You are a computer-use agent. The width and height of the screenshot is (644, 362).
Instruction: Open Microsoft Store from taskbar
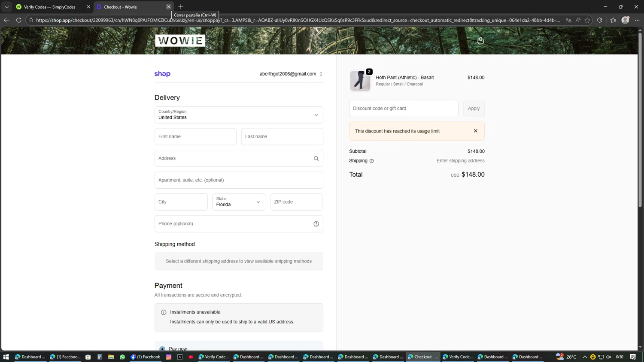pos(88,357)
